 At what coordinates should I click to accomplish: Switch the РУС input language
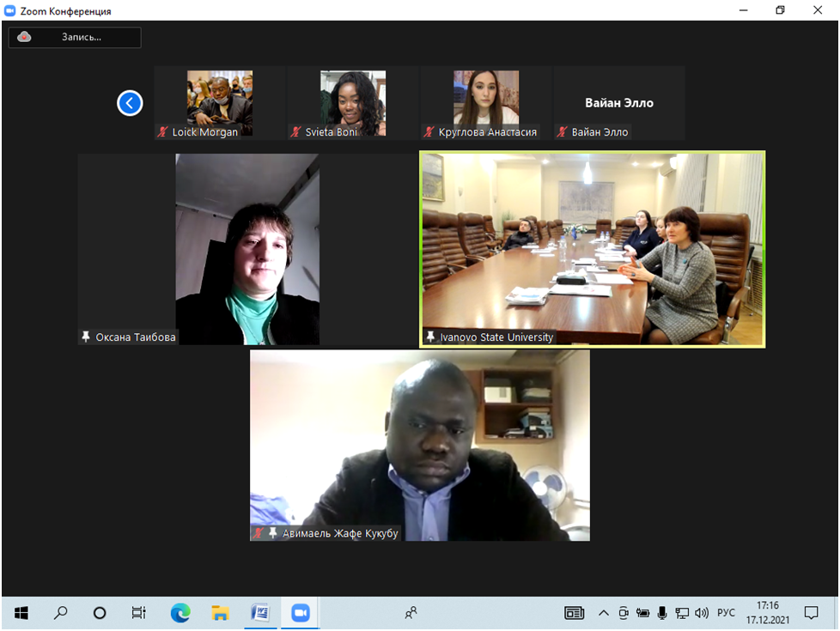(726, 613)
